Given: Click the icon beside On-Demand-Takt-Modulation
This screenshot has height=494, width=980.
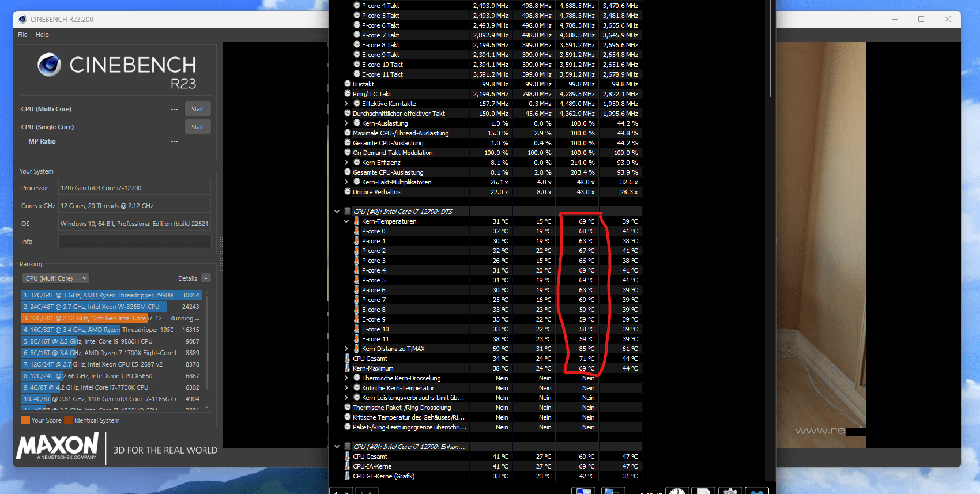Looking at the screenshot, I should point(348,152).
